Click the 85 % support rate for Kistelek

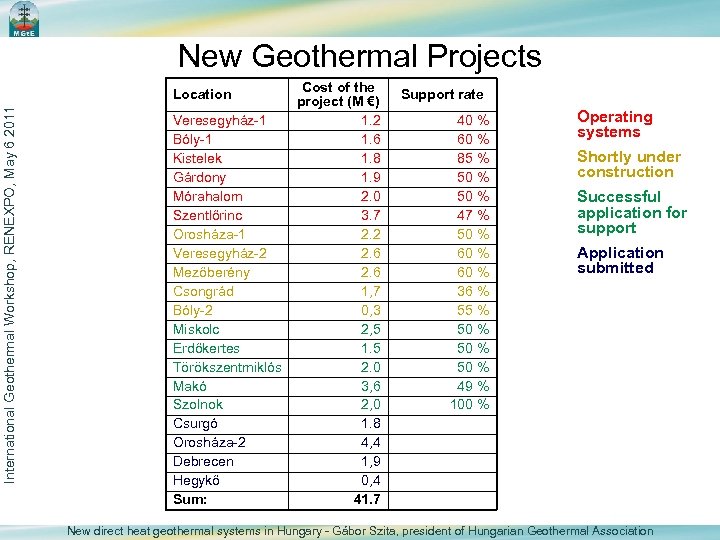click(x=473, y=159)
